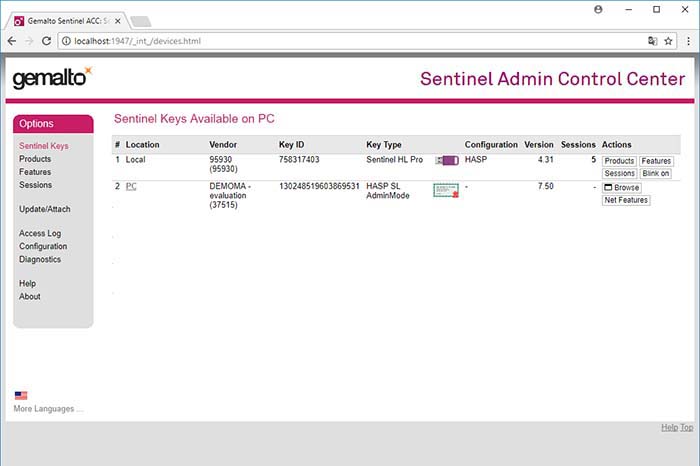Click vendor text 95930 (95930)
The image size is (700, 466).
[x=223, y=164]
